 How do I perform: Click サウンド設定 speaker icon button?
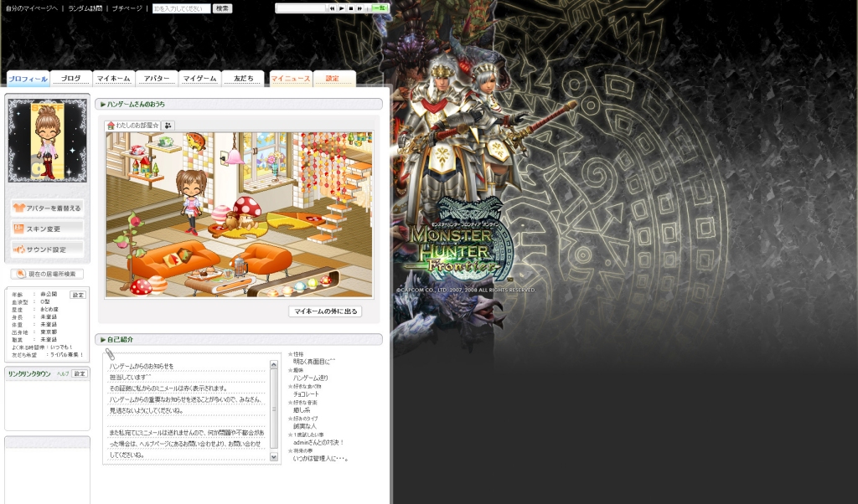tap(47, 249)
